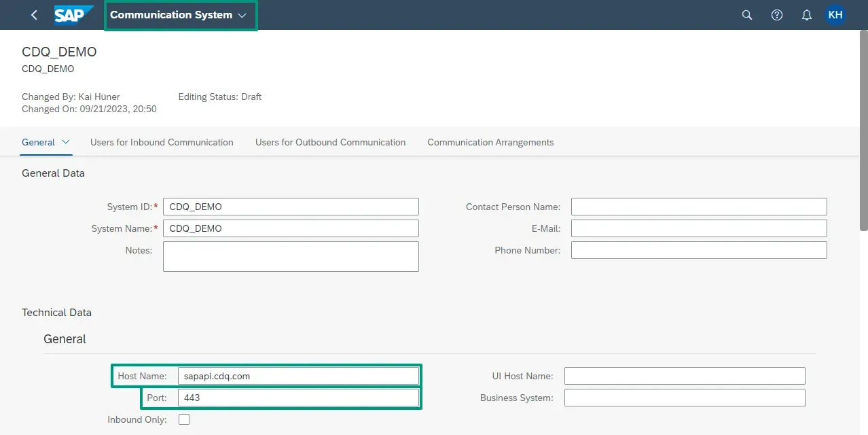This screenshot has height=435, width=868.
Task: Open the KH user profile avatar
Action: [835, 15]
